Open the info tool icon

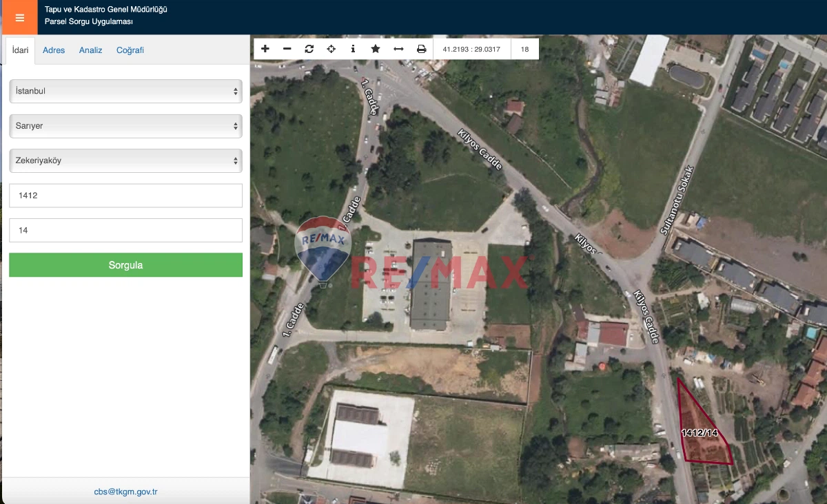click(x=354, y=49)
